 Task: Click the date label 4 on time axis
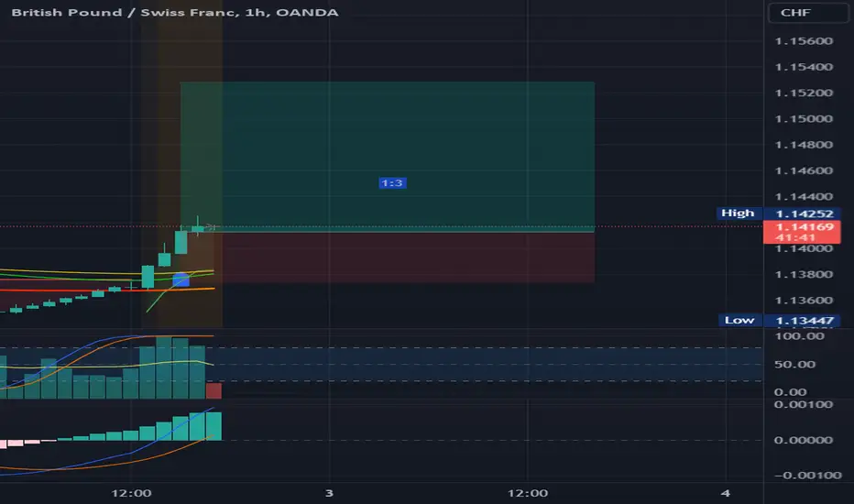[726, 493]
